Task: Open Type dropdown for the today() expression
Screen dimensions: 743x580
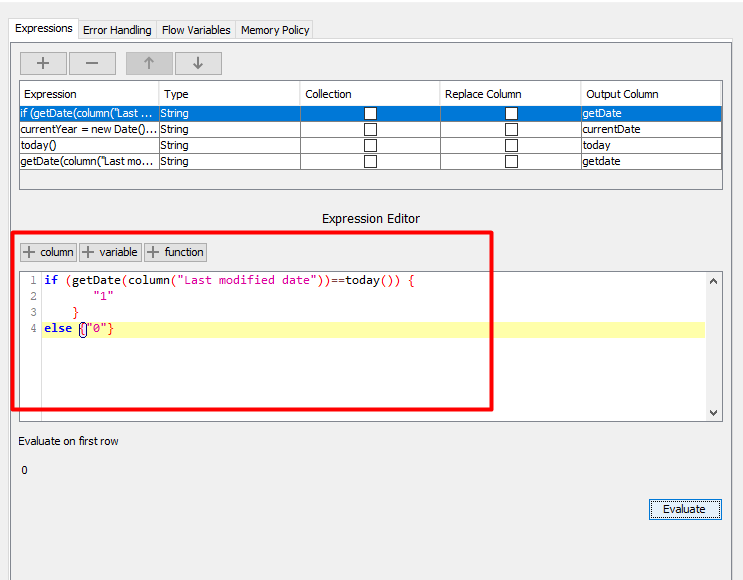Action: click(229, 146)
